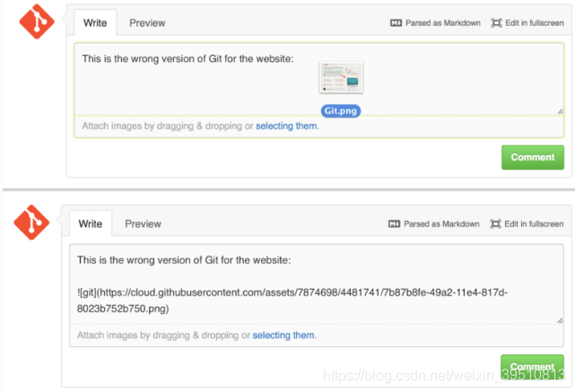Click 'This is the wrong version' text in lower box
Screen dimensions: 575x392
coord(184,260)
